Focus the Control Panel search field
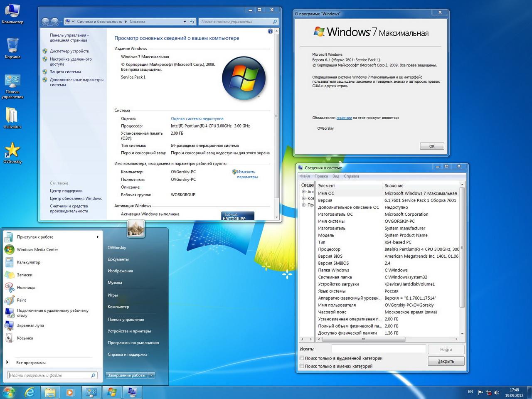 tap(239, 22)
